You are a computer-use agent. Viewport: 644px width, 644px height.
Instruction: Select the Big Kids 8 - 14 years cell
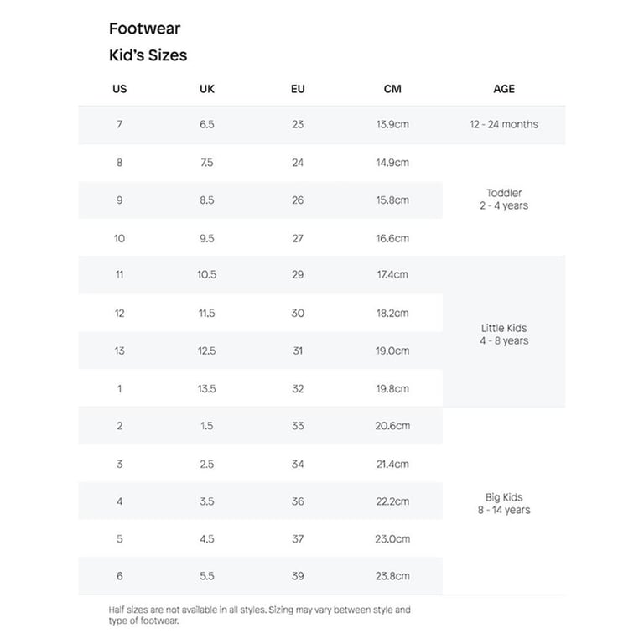click(x=504, y=503)
